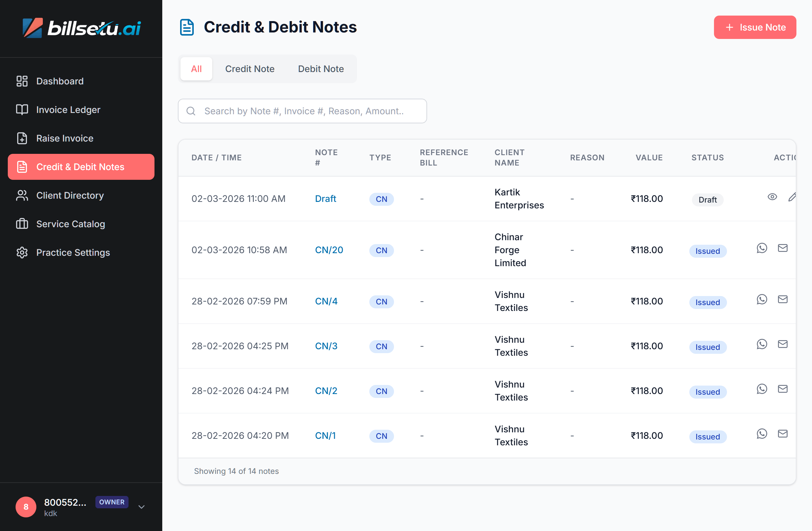Image resolution: width=812 pixels, height=531 pixels.
Task: Email the CN/2 credit note
Action: click(x=783, y=389)
